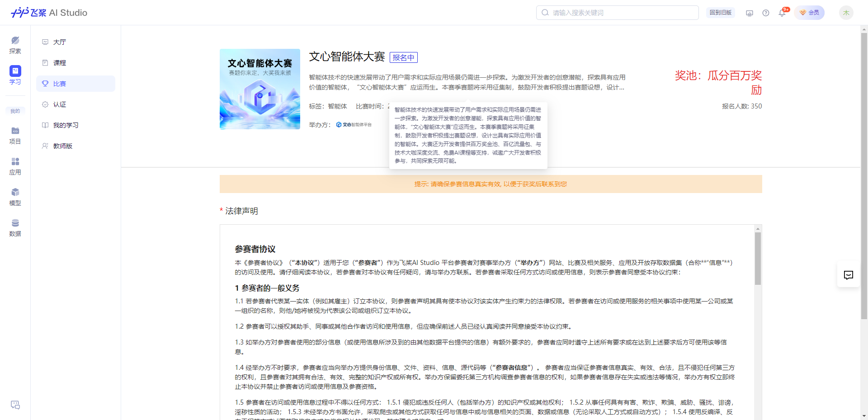Viewport: 868px width, 420px height.
Task: Focus the search keyword input field
Action: 618,13
